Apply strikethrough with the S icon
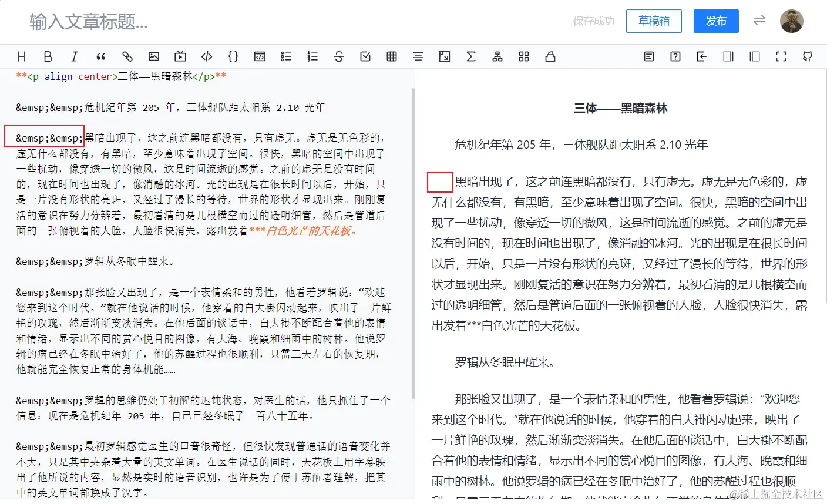This screenshot has width=827, height=504. [x=339, y=56]
